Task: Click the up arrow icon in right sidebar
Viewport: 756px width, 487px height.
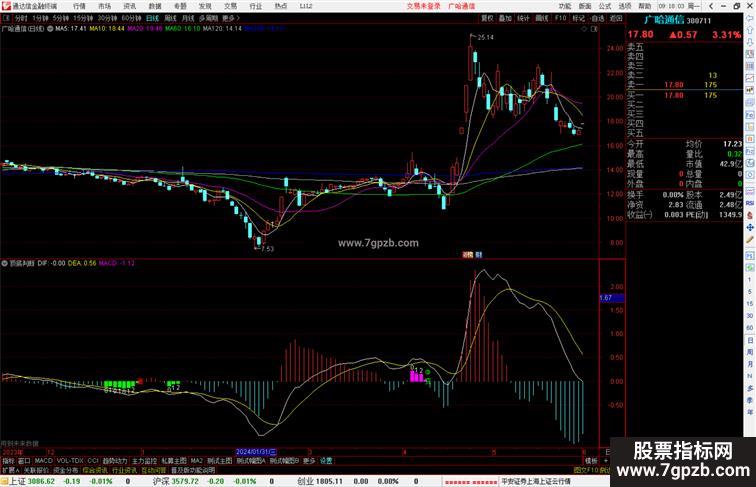Action: pyautogui.click(x=750, y=30)
